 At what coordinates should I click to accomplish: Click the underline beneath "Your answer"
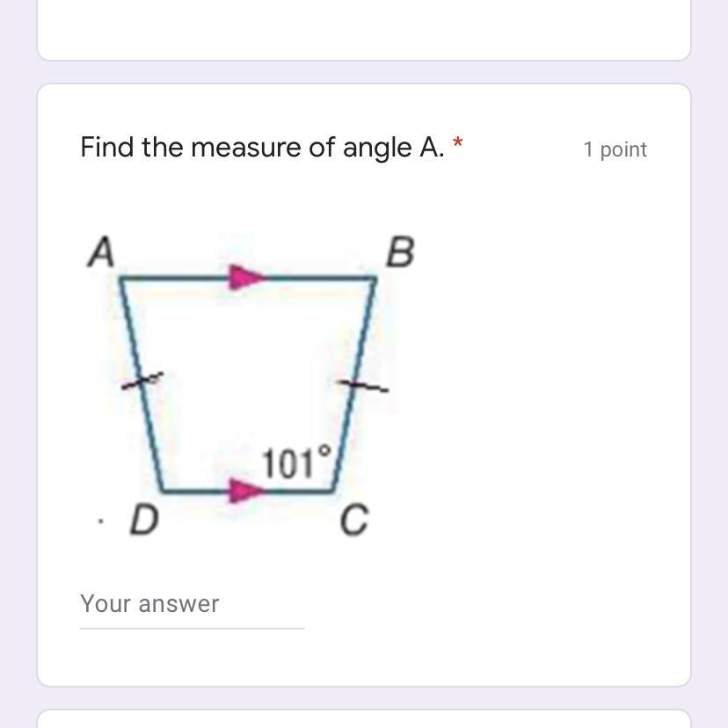pos(192,628)
